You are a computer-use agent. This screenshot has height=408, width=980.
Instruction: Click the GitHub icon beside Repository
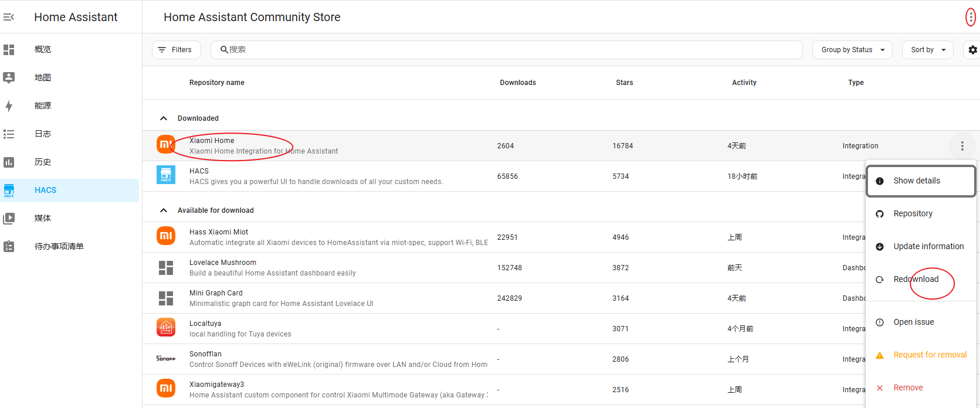tap(880, 214)
